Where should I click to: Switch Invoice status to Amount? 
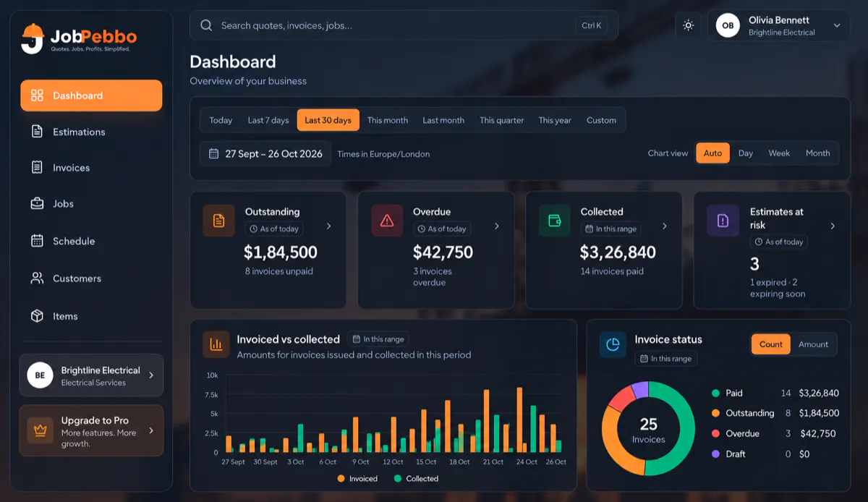(x=813, y=344)
